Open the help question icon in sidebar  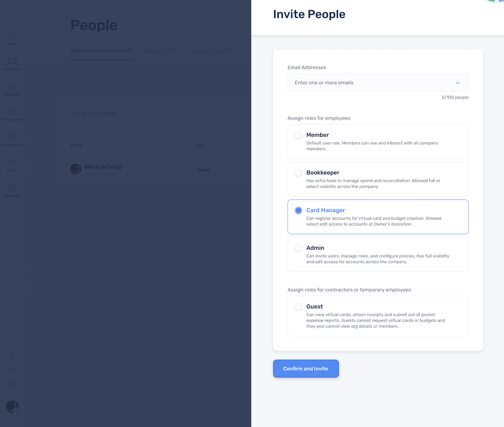point(12,384)
